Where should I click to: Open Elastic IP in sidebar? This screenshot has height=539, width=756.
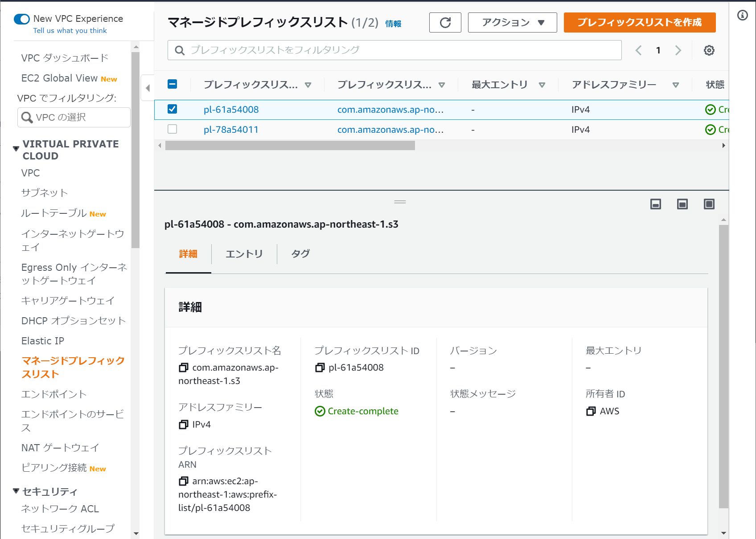point(43,341)
